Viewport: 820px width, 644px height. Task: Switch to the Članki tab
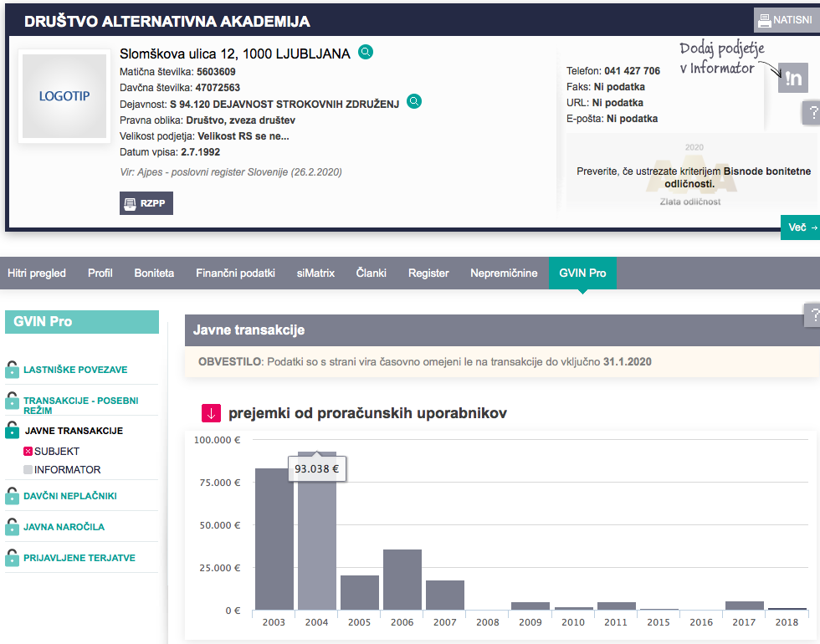pyautogui.click(x=372, y=273)
